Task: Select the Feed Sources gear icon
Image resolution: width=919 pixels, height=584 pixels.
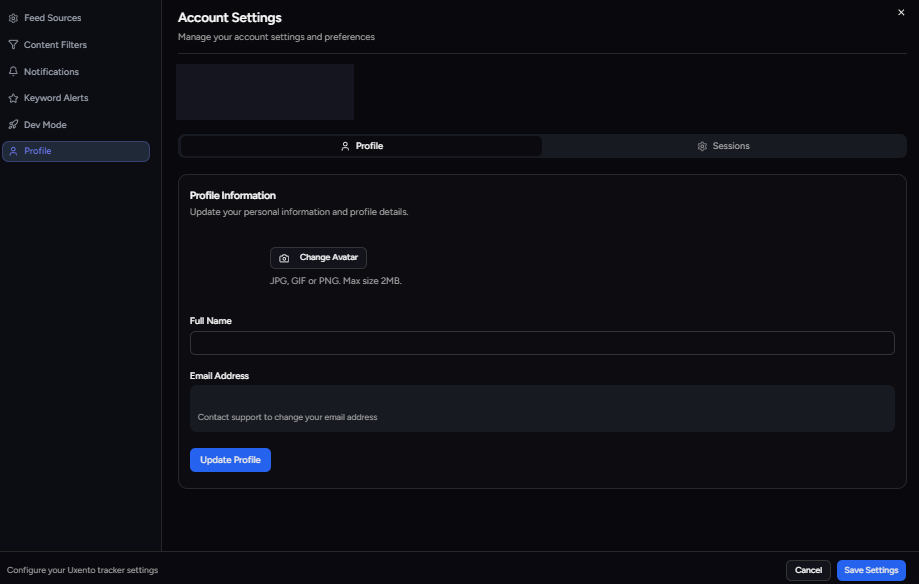Action: click(x=13, y=17)
